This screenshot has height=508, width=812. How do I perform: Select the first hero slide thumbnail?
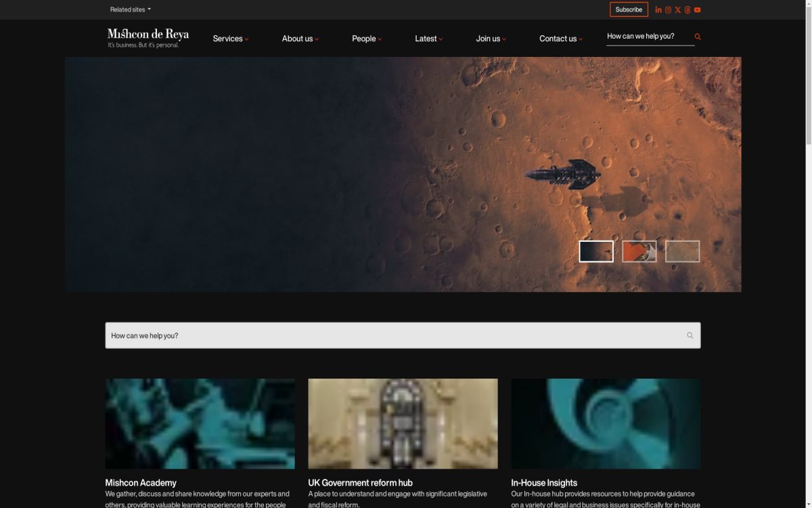(x=596, y=251)
